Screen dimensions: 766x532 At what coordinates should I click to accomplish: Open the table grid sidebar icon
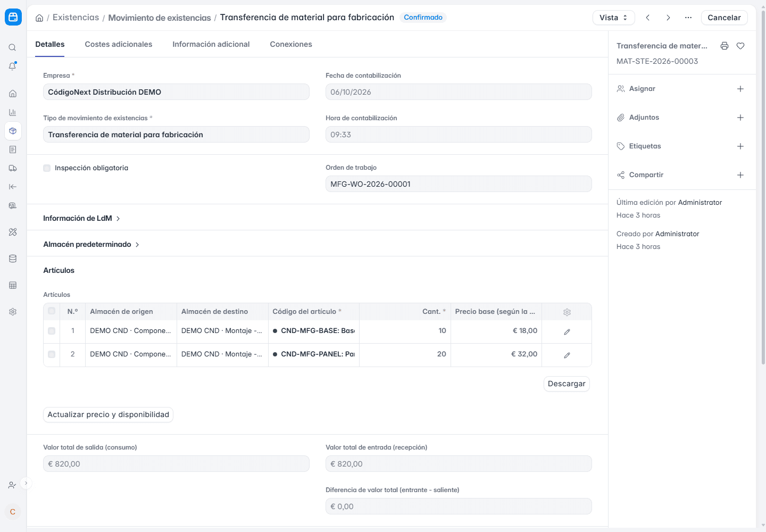13,285
